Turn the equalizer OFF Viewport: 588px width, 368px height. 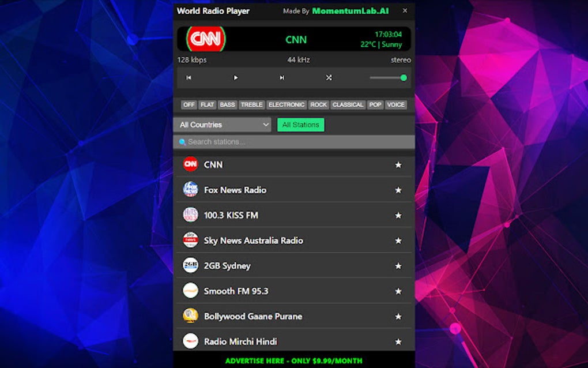click(x=189, y=104)
